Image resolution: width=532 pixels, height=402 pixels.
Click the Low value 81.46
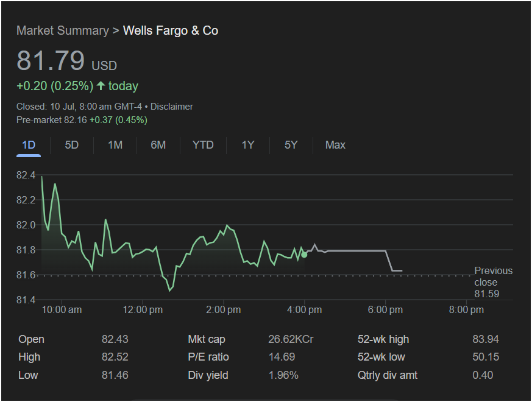115,375
